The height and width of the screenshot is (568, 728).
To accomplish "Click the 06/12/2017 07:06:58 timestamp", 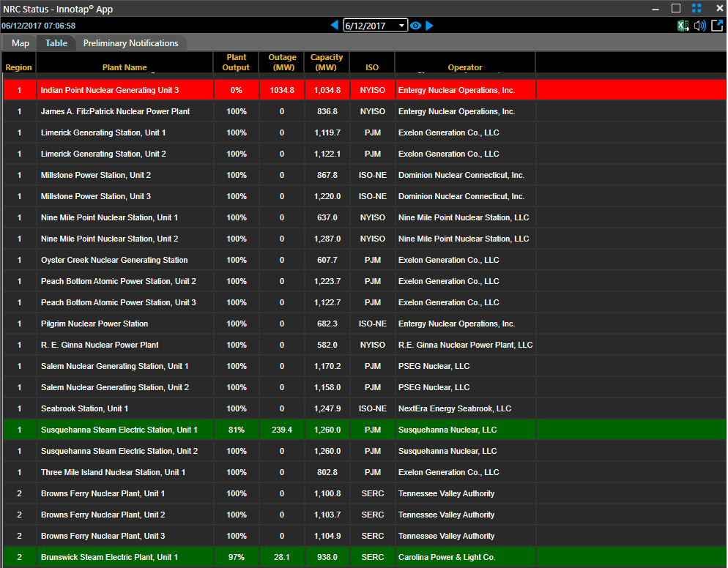I will click(39, 26).
